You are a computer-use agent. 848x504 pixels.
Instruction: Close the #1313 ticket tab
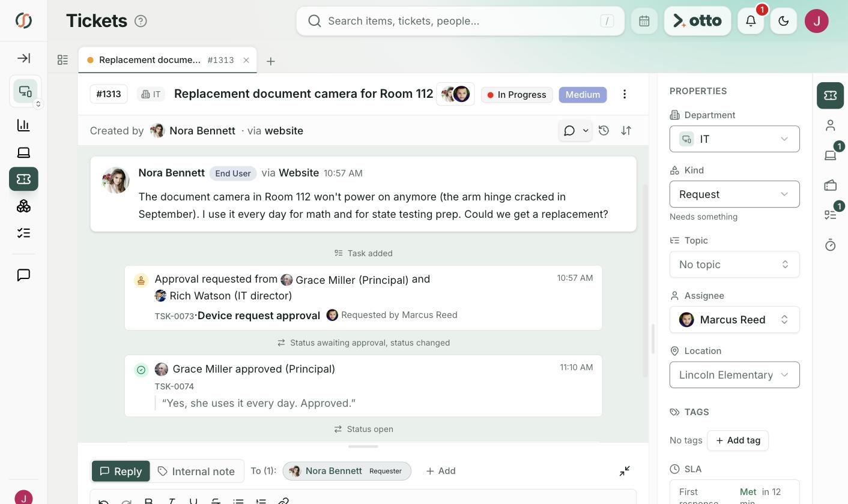point(246,60)
